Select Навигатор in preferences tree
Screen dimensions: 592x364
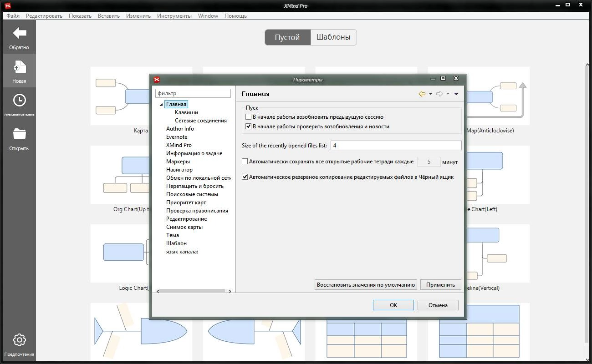pos(179,170)
